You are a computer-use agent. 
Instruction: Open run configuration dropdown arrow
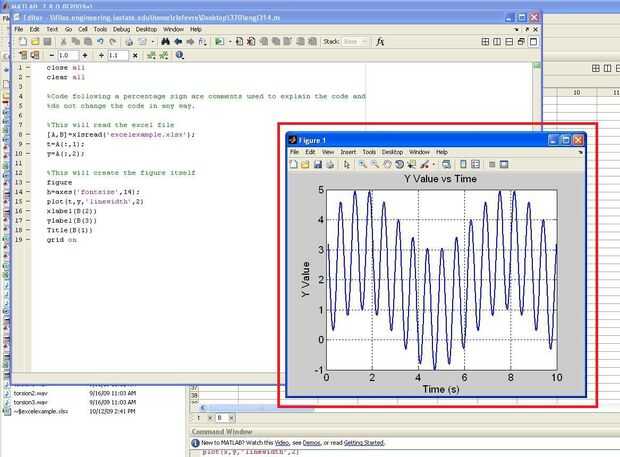click(x=230, y=42)
